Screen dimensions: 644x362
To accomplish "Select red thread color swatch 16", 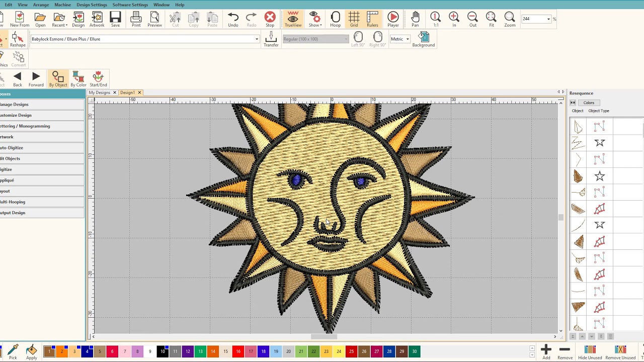I will (x=238, y=351).
